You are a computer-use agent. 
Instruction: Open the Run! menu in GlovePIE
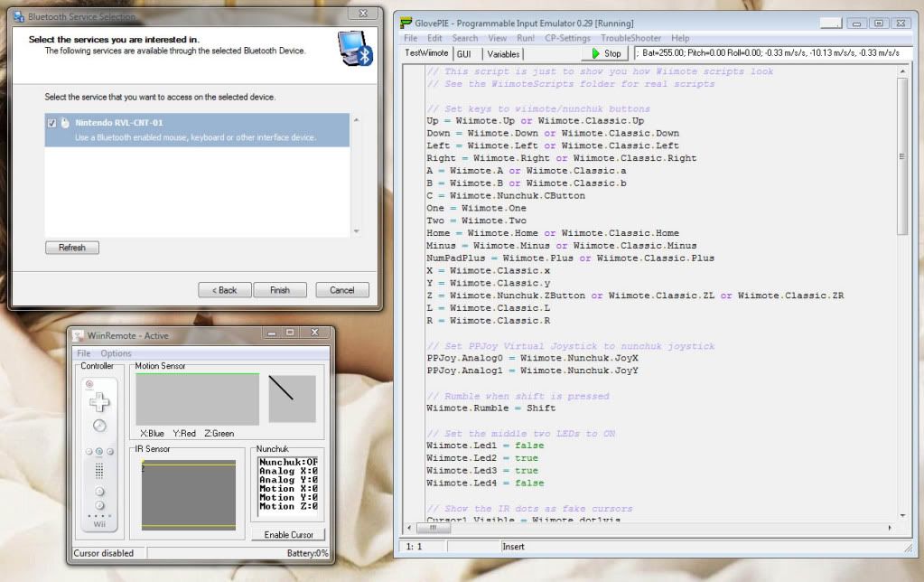coord(526,38)
